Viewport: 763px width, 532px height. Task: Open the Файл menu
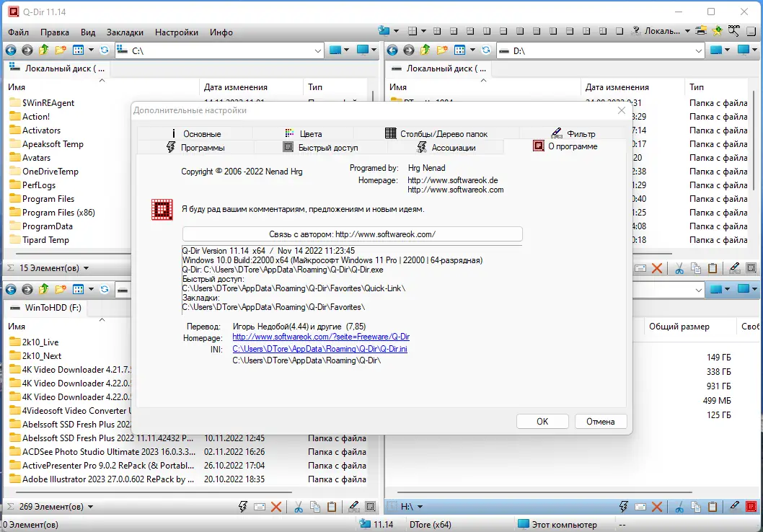19,32
